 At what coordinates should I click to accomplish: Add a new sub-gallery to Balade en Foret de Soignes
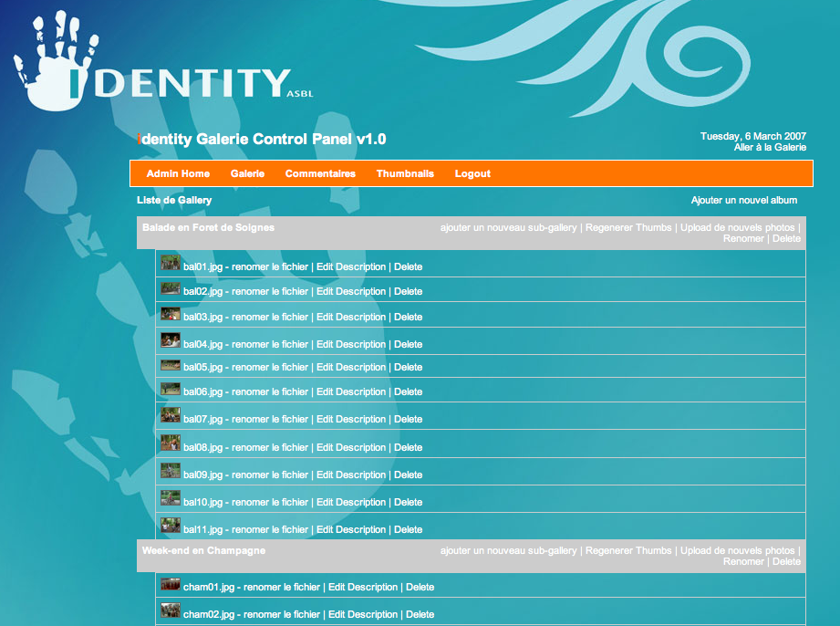click(x=508, y=227)
